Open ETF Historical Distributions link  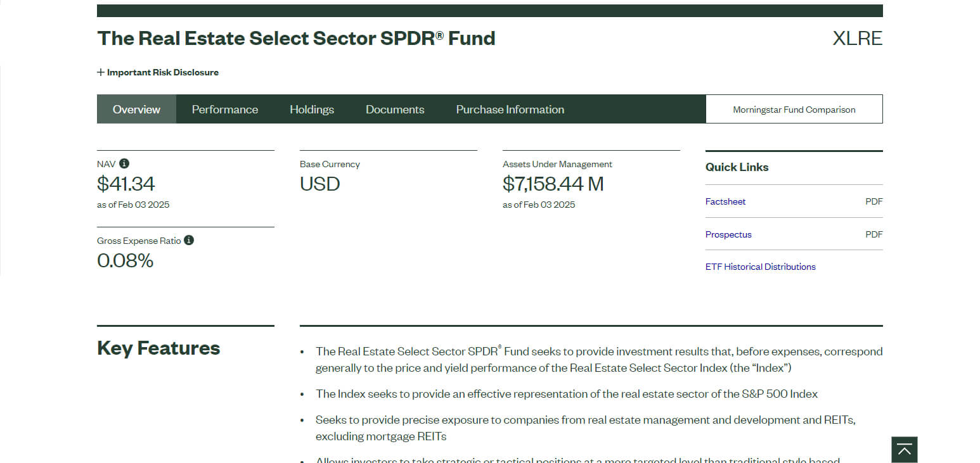pos(761,267)
